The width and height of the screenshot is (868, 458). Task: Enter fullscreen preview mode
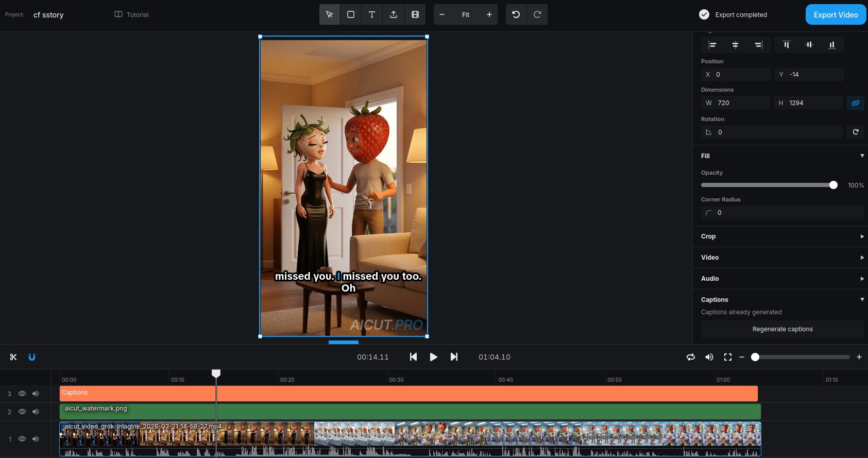[728, 357]
